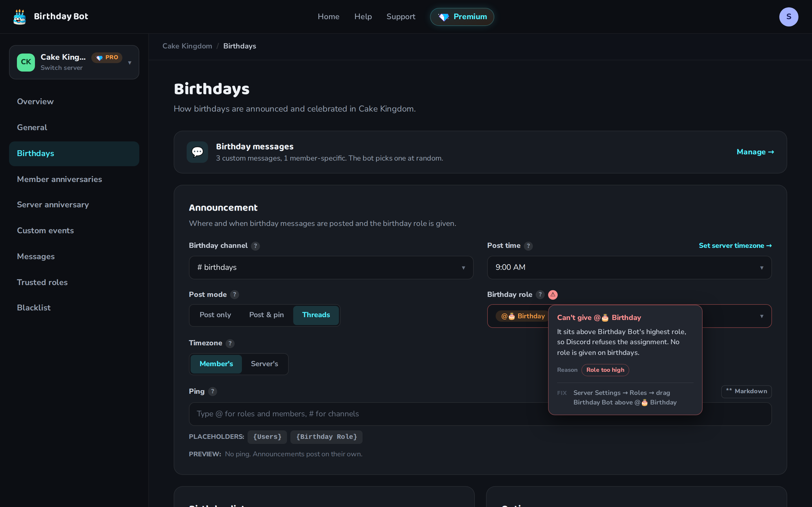Click the Premium button in the header
This screenshot has width=812, height=507.
pos(462,17)
